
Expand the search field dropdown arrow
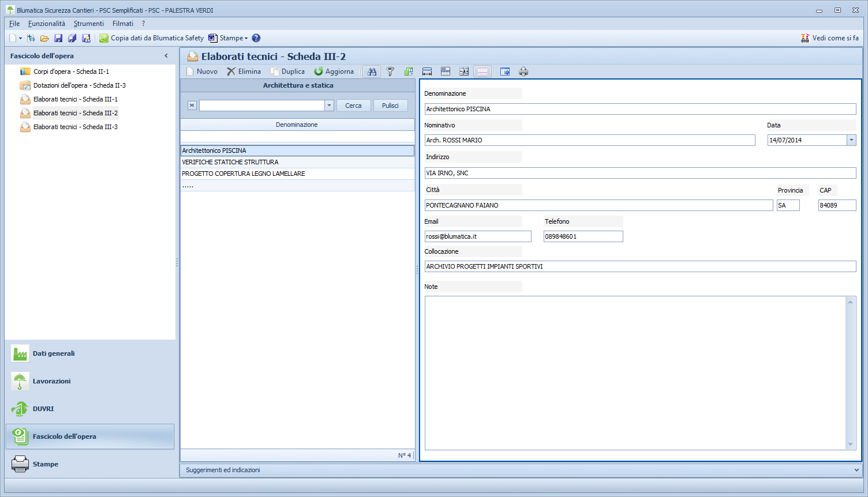point(329,106)
